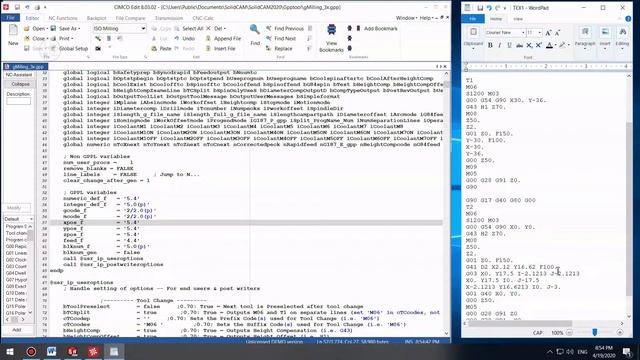Screen dimensions: 640x360
Task: Open the Window menu in CIMCO
Action: coord(406,18)
